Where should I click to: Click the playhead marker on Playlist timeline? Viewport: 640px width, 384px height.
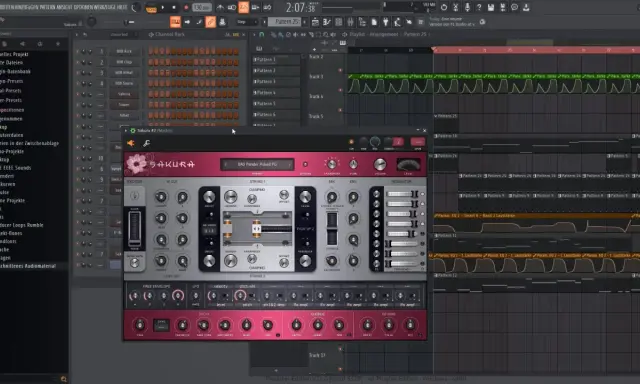[x=433, y=50]
